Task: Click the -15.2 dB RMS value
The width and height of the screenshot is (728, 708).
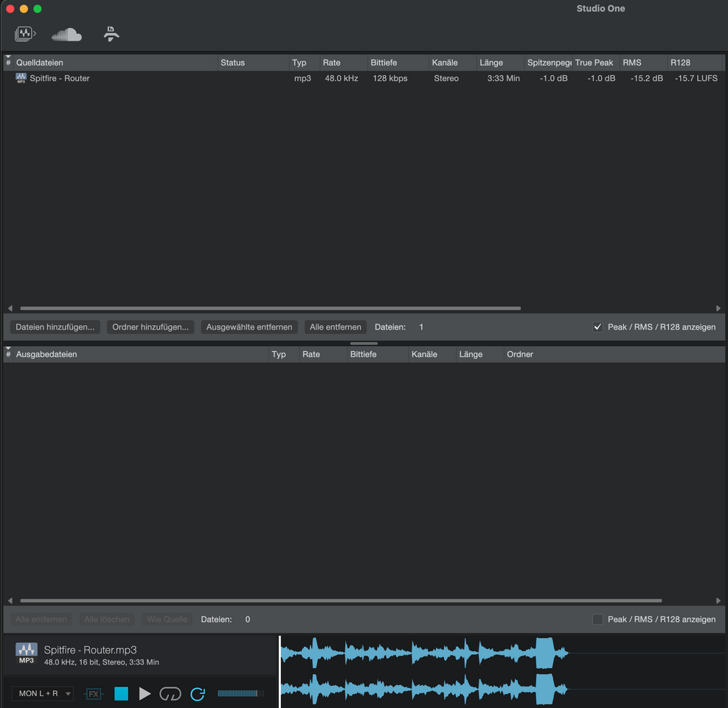Action: click(646, 78)
